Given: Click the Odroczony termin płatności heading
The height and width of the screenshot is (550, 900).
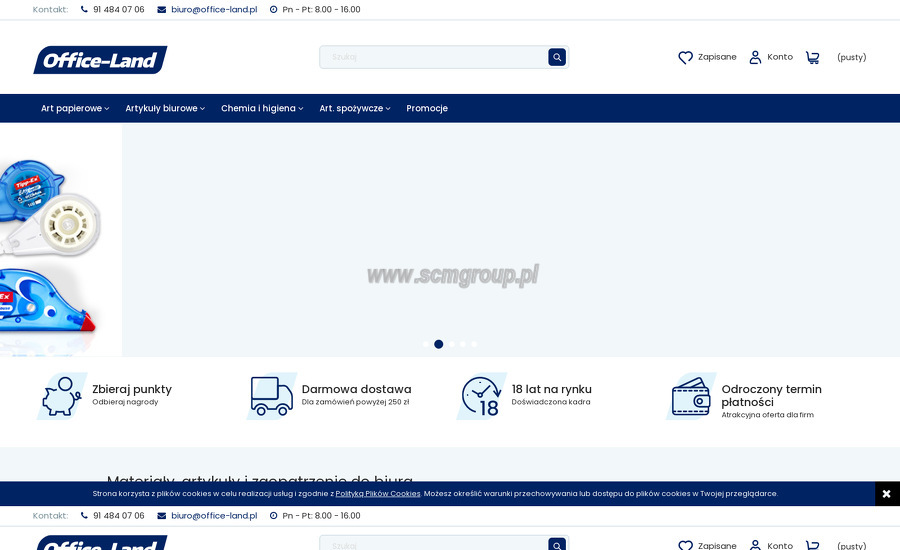Looking at the screenshot, I should [771, 396].
